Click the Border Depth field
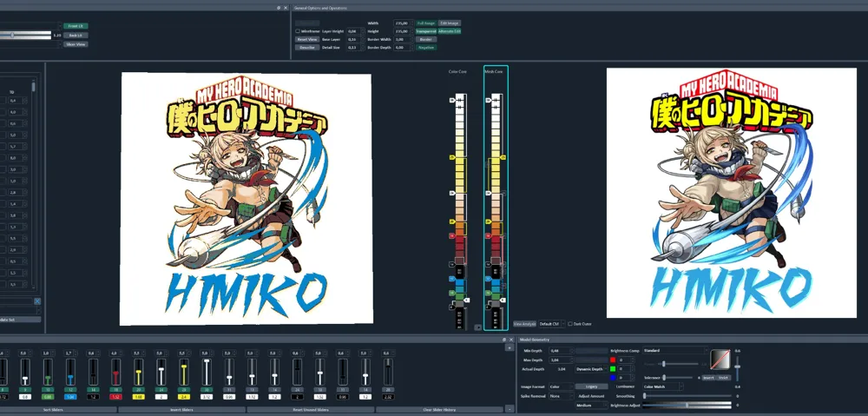868x416 pixels. pos(403,48)
